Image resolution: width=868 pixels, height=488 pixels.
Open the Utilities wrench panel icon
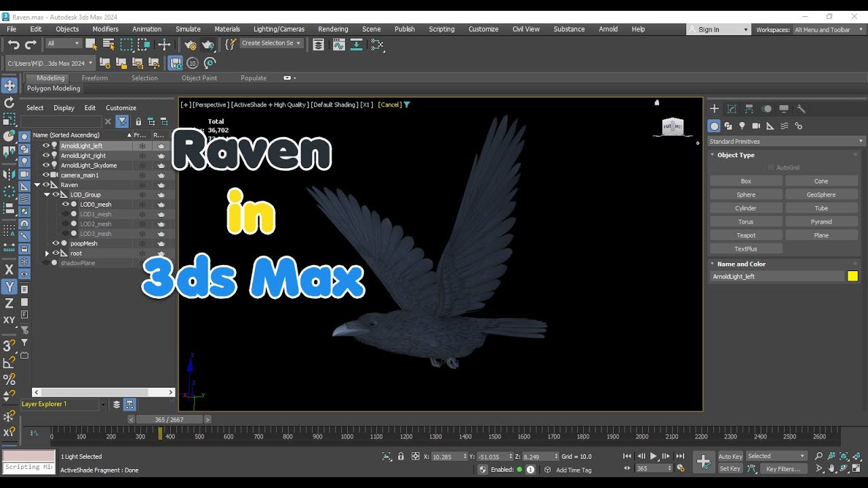801,108
